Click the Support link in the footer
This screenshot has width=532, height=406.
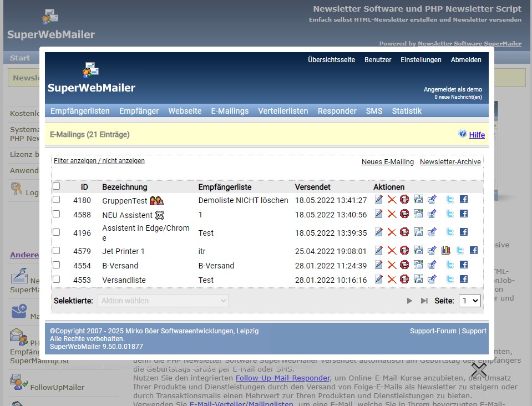tap(474, 331)
